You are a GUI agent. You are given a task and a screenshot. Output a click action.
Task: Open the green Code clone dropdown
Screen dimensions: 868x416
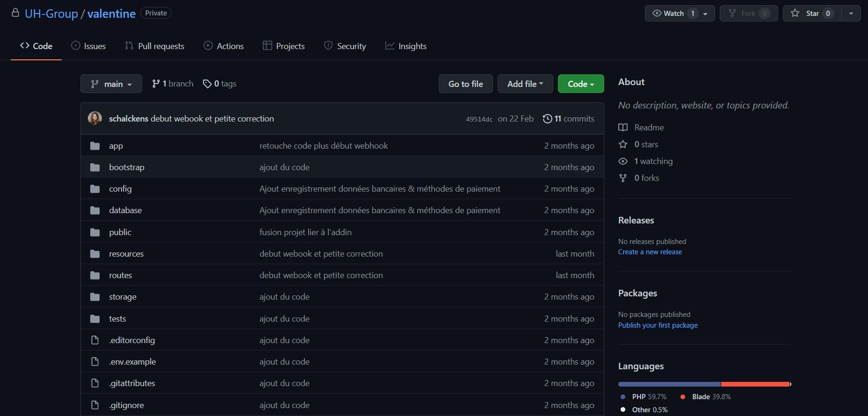pos(581,84)
